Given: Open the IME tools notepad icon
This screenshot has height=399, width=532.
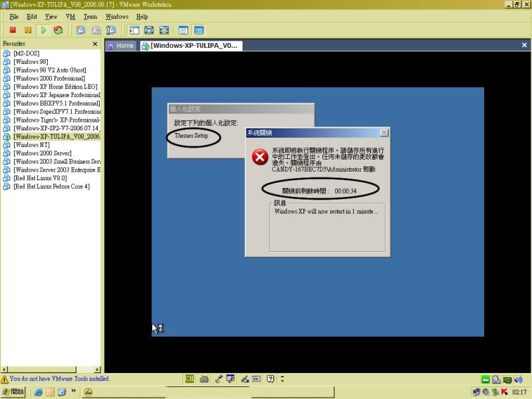Looking at the screenshot, I should tap(230, 378).
